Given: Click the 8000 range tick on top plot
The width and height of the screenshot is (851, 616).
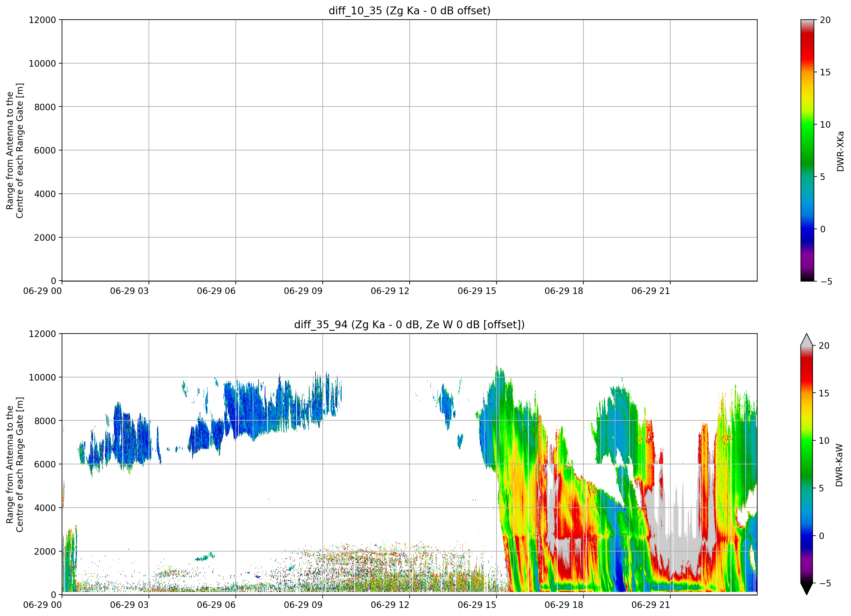Looking at the screenshot, I should (x=45, y=107).
